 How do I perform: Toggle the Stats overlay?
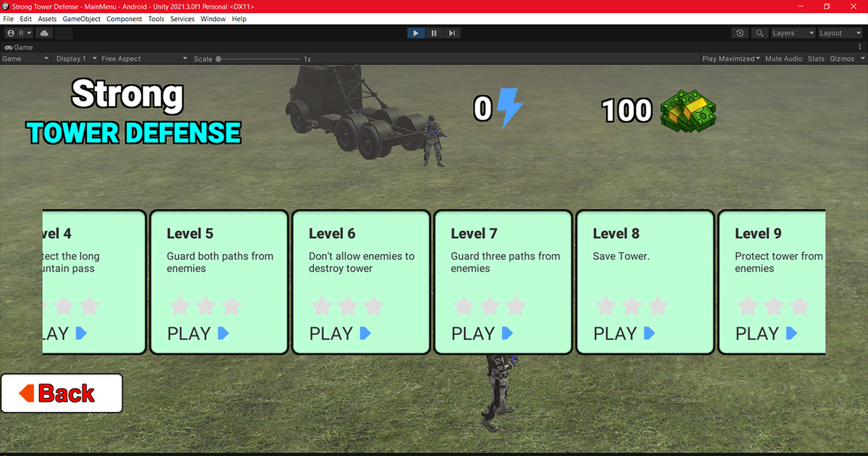click(816, 59)
